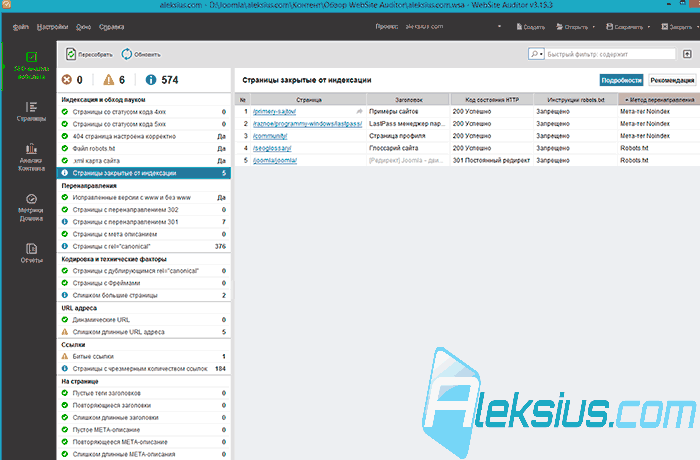The width and height of the screenshot is (700, 460).
Task: Click the Подробности button
Action: point(621,80)
